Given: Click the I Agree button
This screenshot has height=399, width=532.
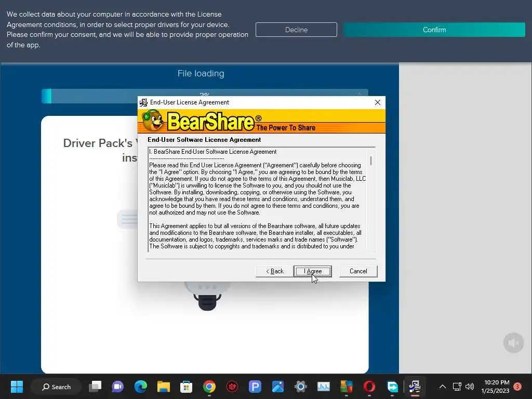Looking at the screenshot, I should tap(312, 271).
